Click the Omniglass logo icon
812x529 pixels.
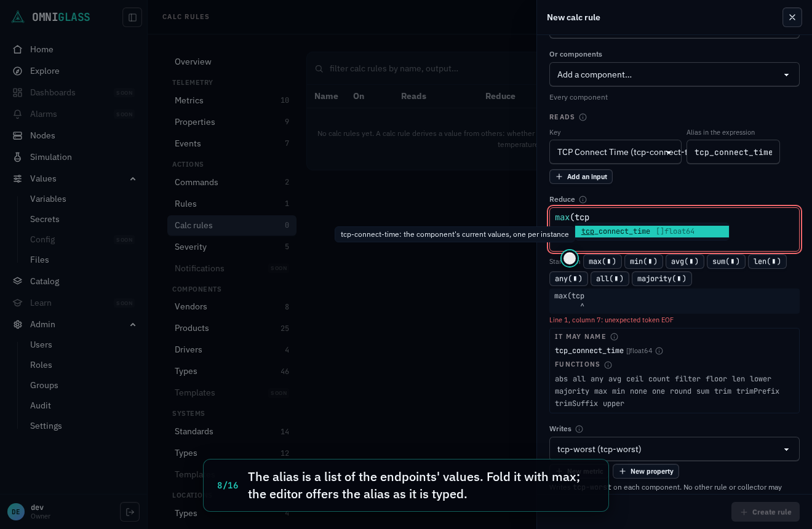18,17
